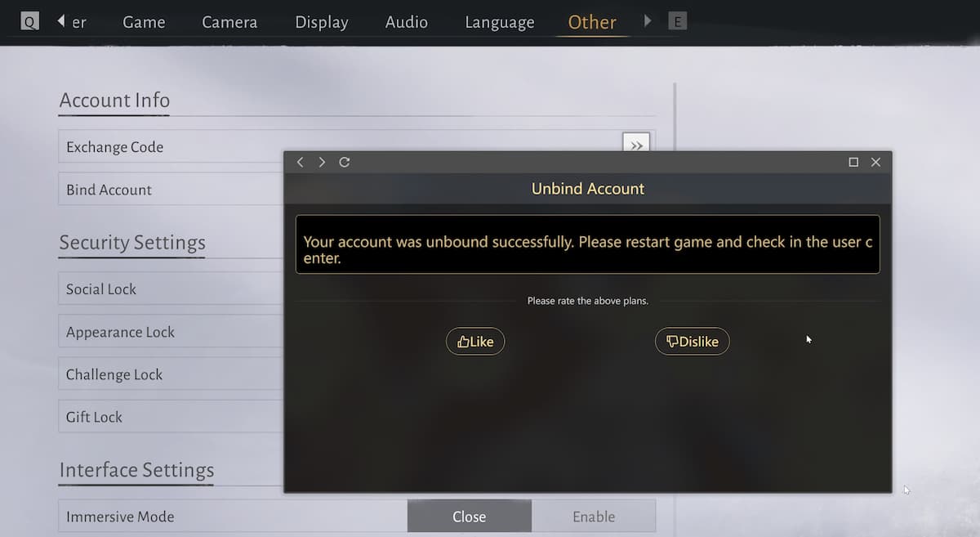Click the Dislike button
This screenshot has height=537, width=980.
(x=692, y=342)
